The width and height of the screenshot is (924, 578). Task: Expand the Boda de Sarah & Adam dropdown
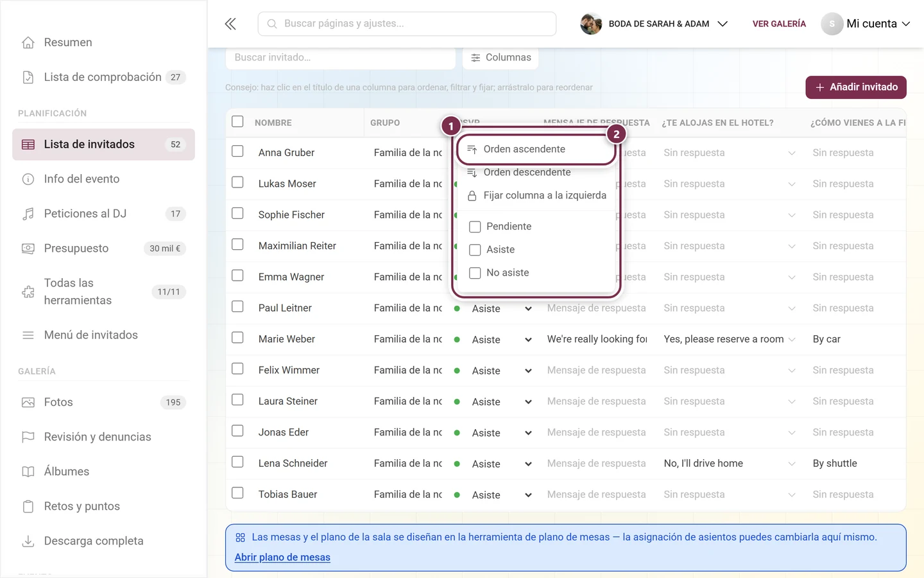coord(722,24)
